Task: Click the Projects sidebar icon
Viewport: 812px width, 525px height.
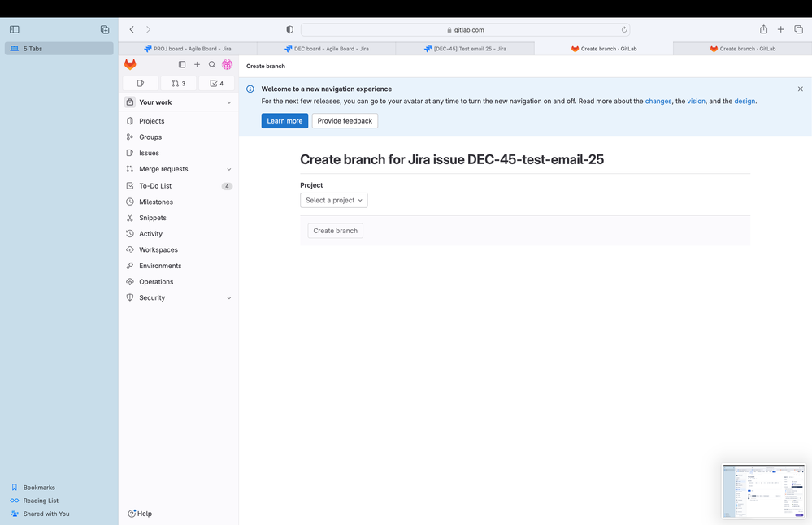Action: pyautogui.click(x=130, y=120)
